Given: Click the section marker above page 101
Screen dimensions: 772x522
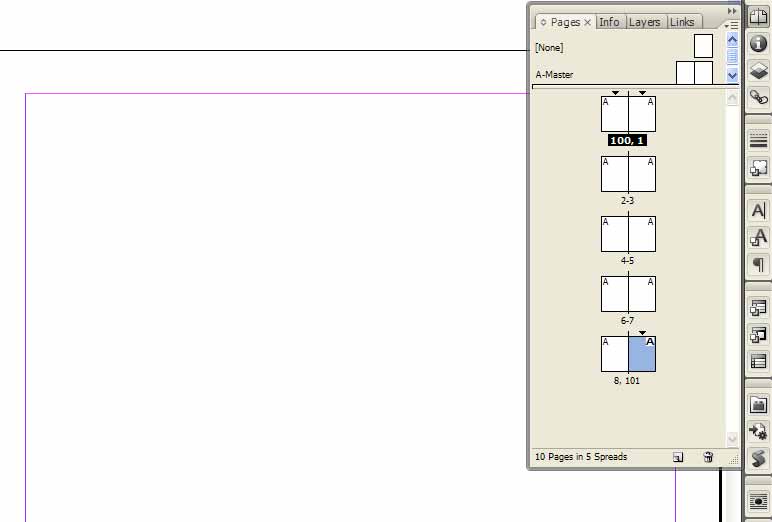Looking at the screenshot, I should coord(642,333).
